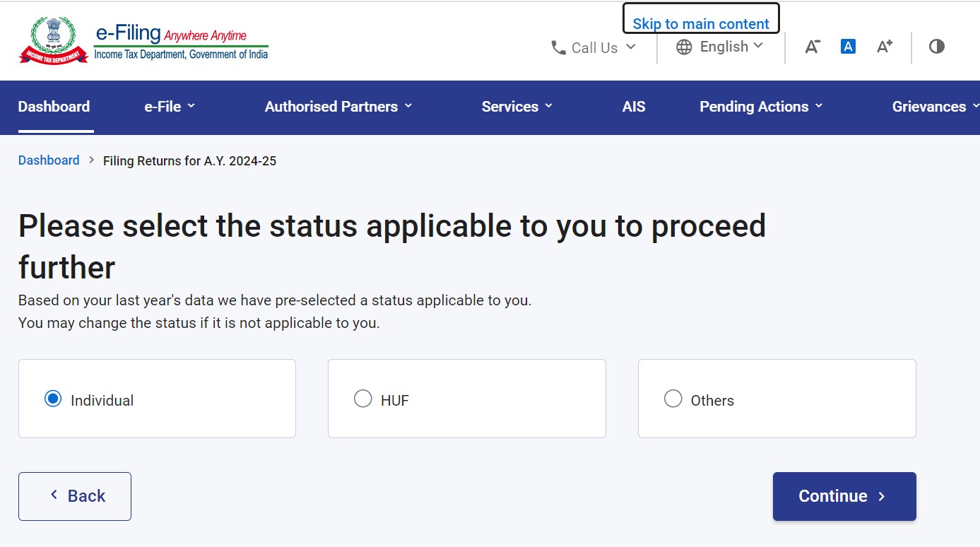Click the phone Call Us icon
Screen dimensions: 980x547
pyautogui.click(x=558, y=47)
